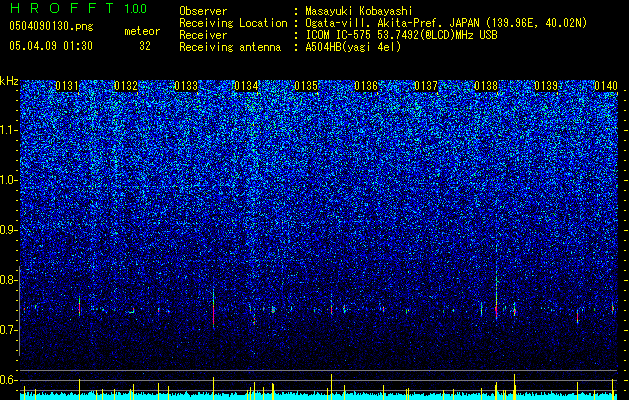Click the meteor label above the count

142,31
